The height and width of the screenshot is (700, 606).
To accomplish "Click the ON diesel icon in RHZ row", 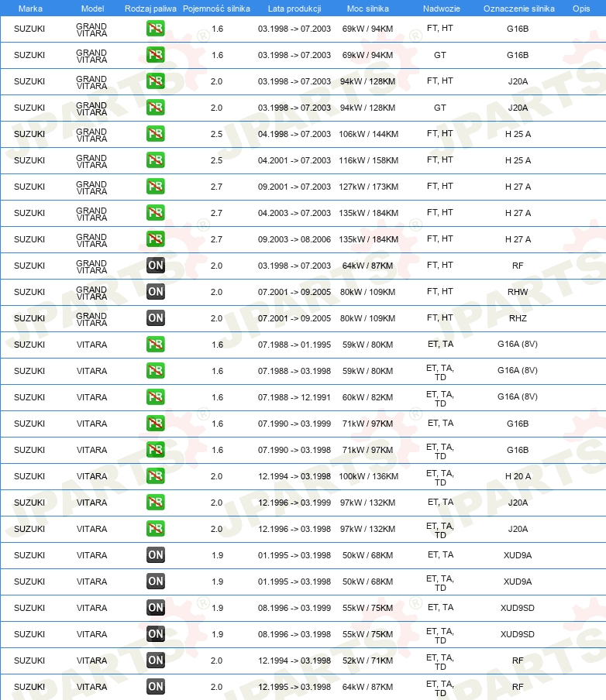I will coord(156,318).
